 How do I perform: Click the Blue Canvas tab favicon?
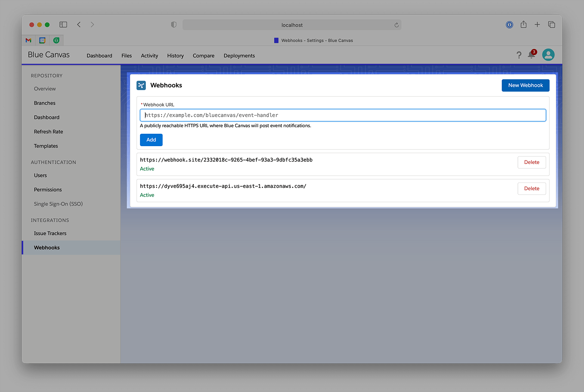276,40
